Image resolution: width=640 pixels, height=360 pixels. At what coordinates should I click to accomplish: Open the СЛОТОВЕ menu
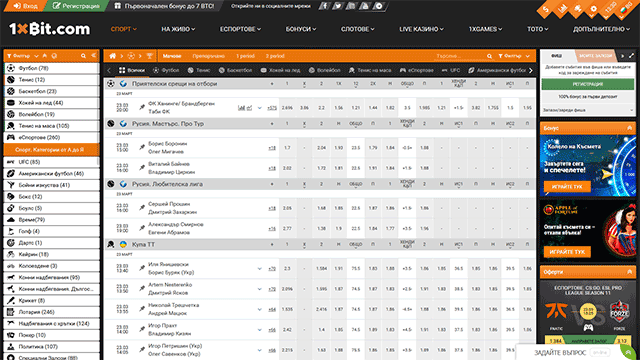(x=358, y=29)
